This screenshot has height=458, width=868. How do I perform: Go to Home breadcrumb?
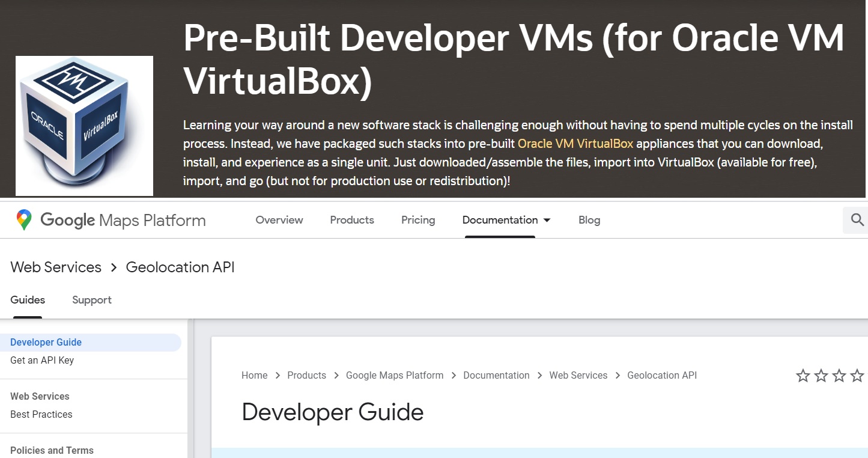pos(254,376)
